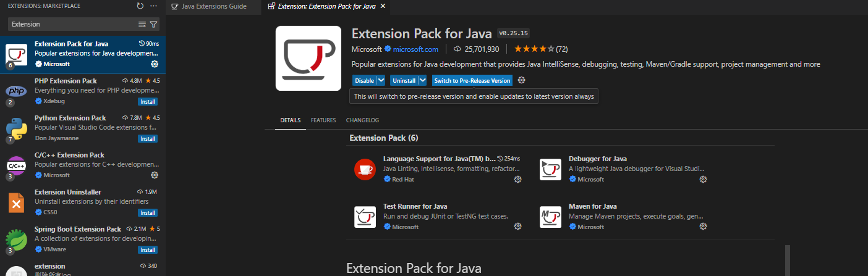Select Python Extension Pack in the list
Screen dimensions: 868x276
83,128
